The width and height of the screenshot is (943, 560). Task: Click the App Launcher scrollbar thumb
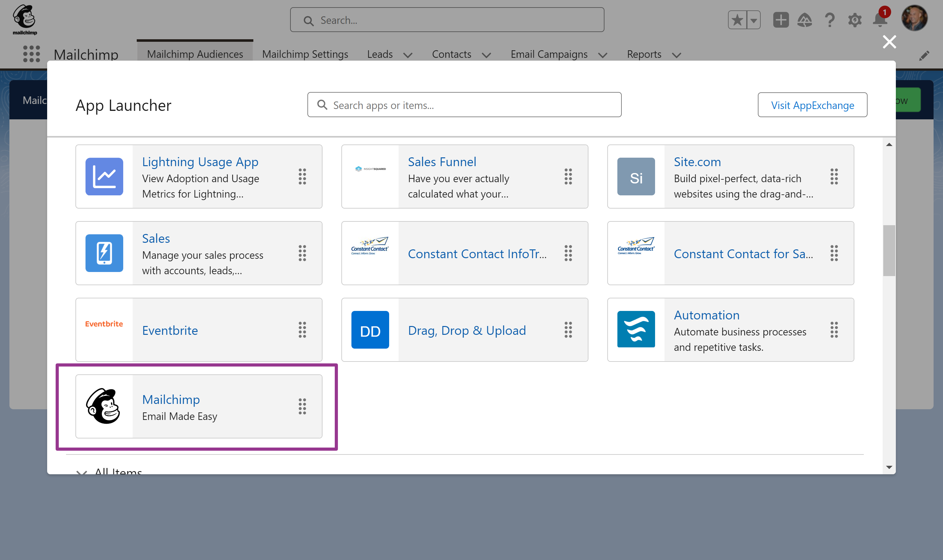[x=889, y=251]
